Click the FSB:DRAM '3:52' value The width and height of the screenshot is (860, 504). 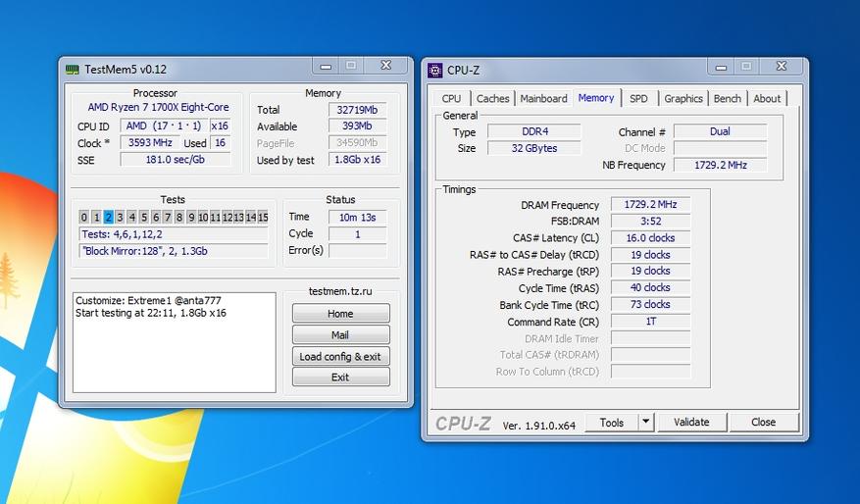click(x=650, y=221)
